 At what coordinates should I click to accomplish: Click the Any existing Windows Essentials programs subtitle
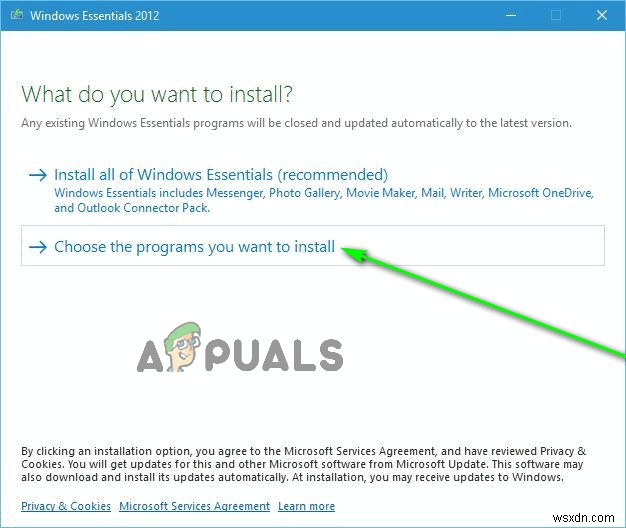tap(296, 123)
